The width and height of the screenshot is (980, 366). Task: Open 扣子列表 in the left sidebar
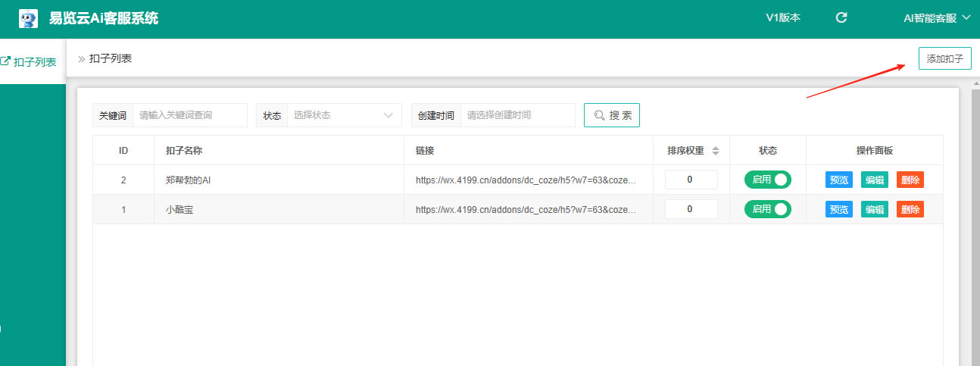pos(29,62)
